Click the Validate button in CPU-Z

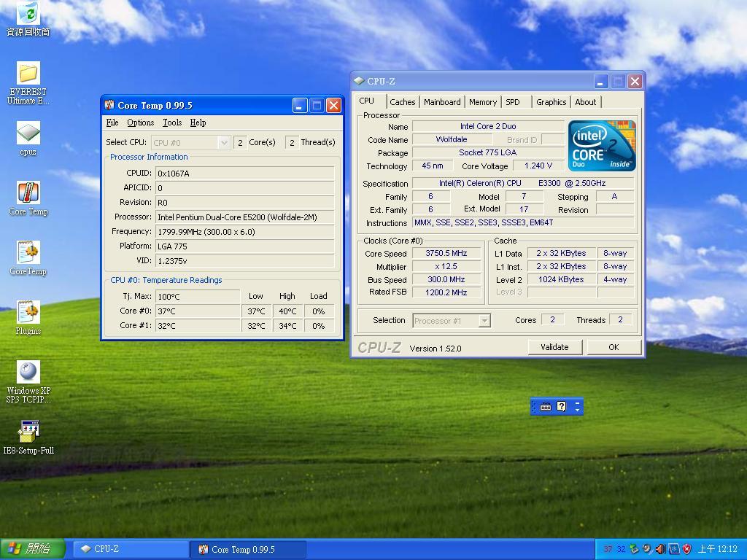[554, 347]
